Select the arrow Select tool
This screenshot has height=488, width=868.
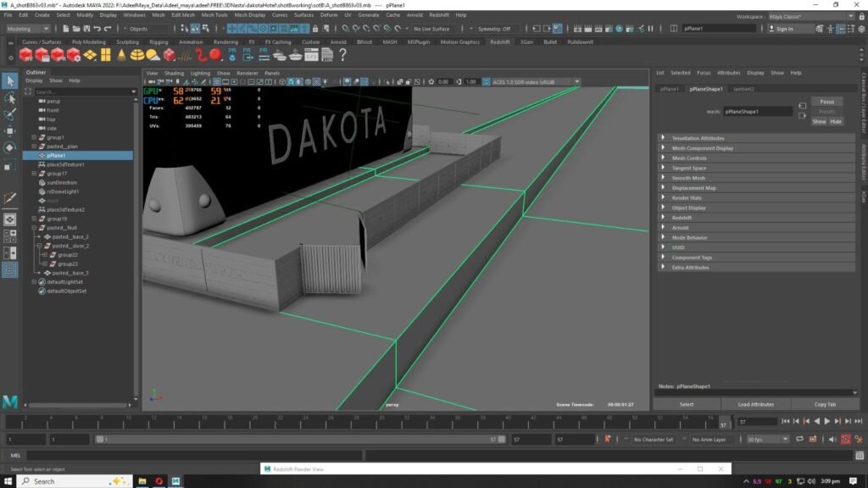(10, 80)
